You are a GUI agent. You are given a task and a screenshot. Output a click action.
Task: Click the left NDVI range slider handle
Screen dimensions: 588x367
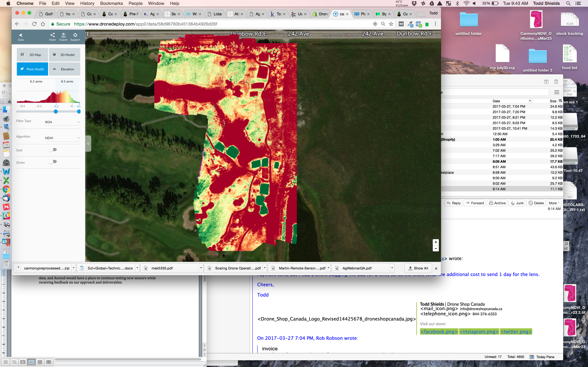click(x=56, y=111)
